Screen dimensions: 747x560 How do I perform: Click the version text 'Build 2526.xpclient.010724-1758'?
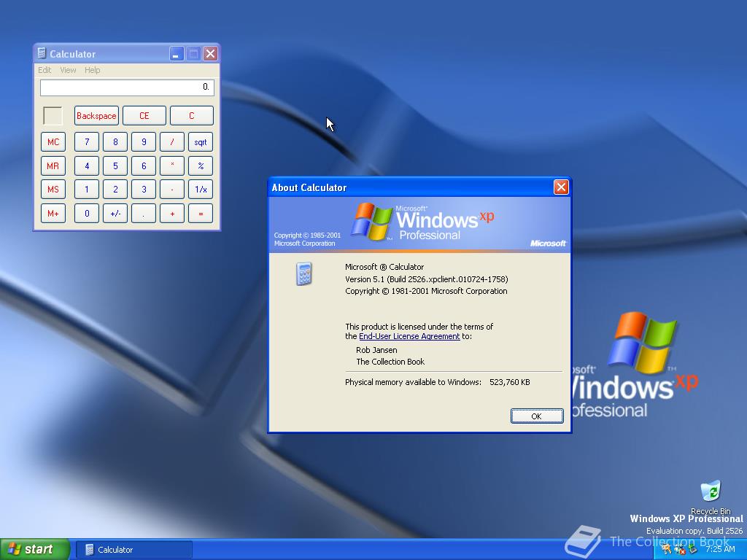coord(447,279)
